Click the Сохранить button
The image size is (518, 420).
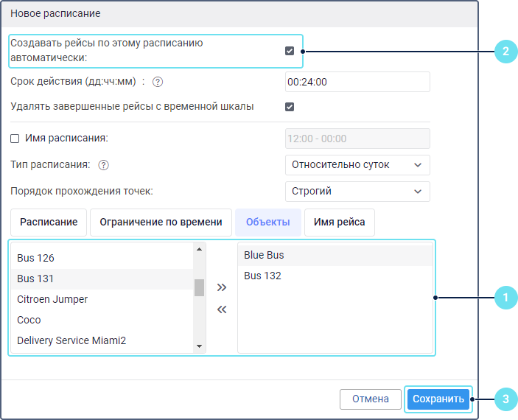click(438, 399)
